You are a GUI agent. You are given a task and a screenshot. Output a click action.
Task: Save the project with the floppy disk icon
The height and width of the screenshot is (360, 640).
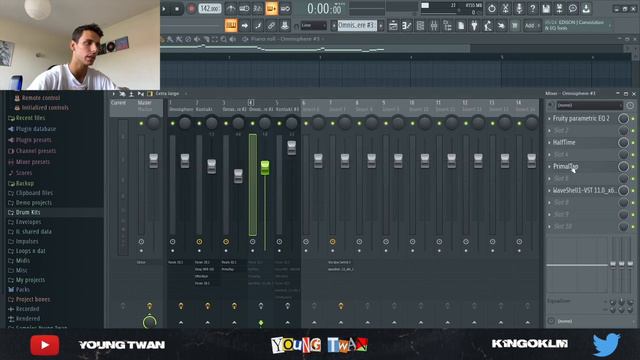pos(546,8)
